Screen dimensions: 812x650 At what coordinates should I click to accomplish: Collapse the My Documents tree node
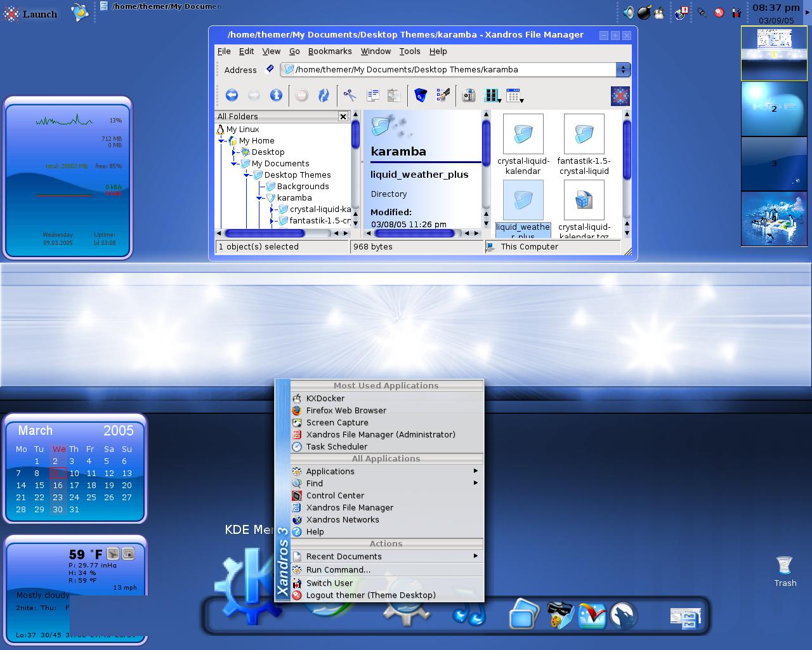[234, 164]
